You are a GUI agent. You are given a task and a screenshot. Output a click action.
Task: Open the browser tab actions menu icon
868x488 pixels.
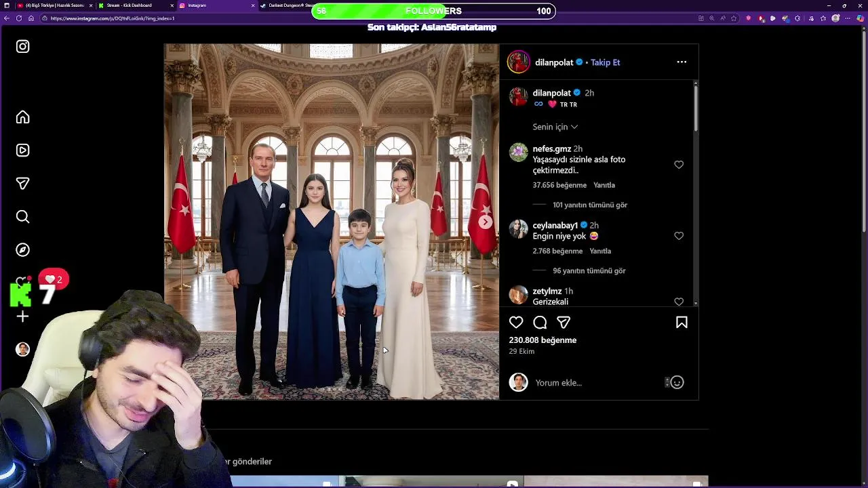(x=7, y=5)
